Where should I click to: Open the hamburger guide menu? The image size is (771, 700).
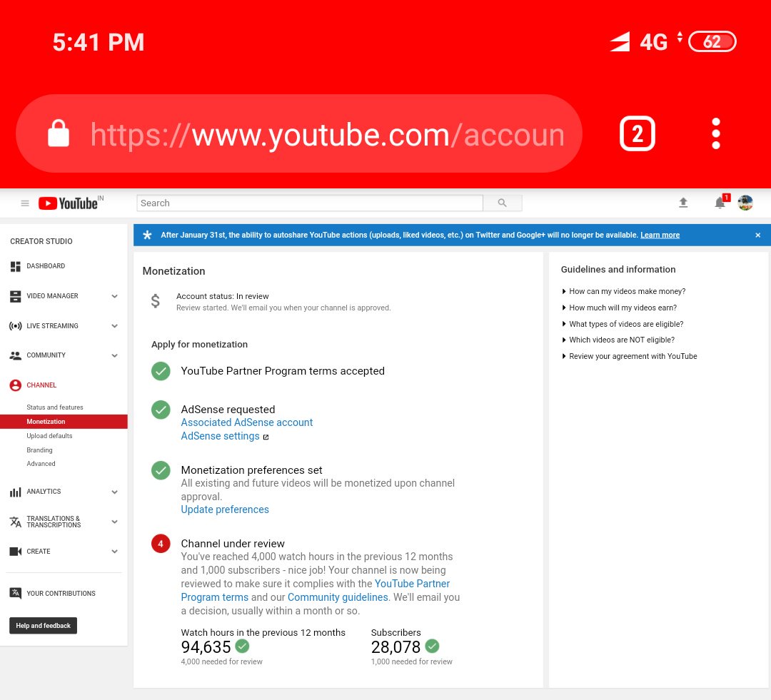point(25,203)
